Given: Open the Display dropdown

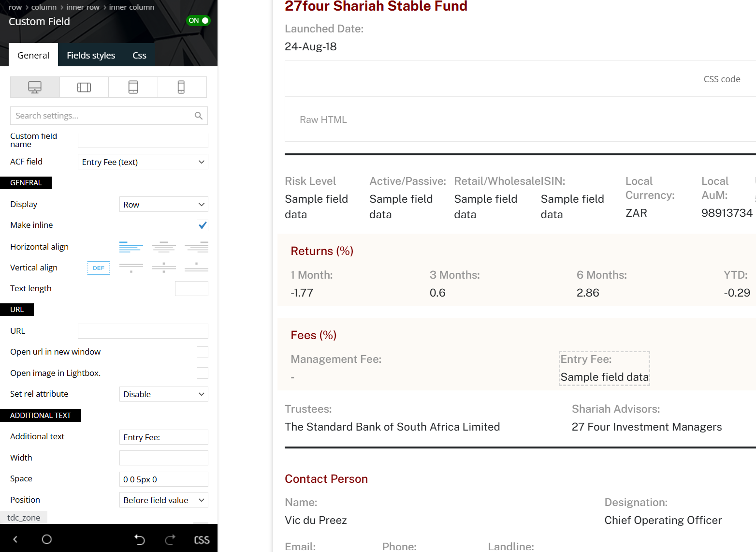Looking at the screenshot, I should coord(164,205).
